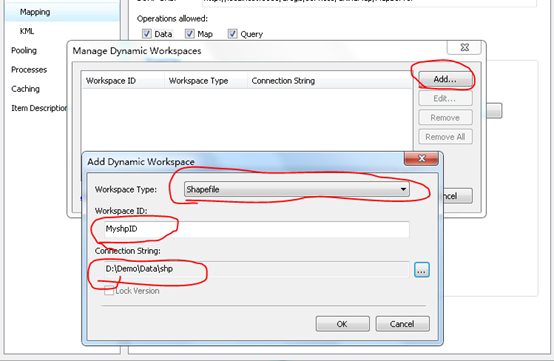Close the Manage Dynamic Workspaces dialog
554x361 pixels.
click(x=464, y=47)
